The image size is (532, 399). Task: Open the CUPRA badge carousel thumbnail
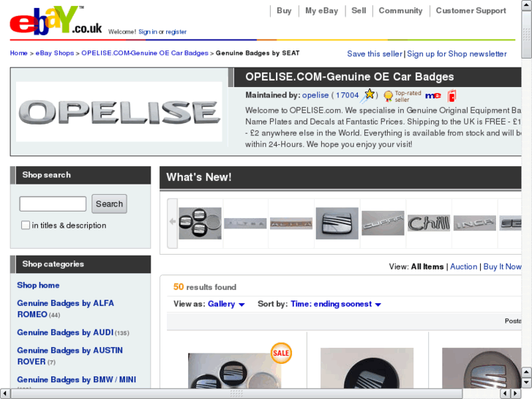coord(383,223)
